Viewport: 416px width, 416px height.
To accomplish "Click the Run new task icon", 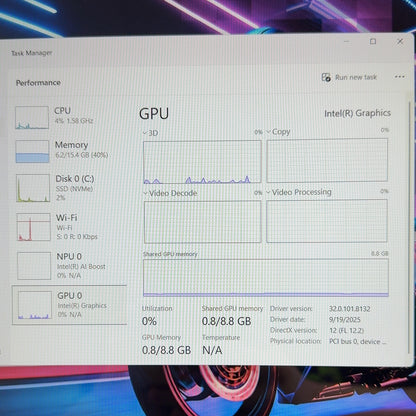I will (x=326, y=77).
